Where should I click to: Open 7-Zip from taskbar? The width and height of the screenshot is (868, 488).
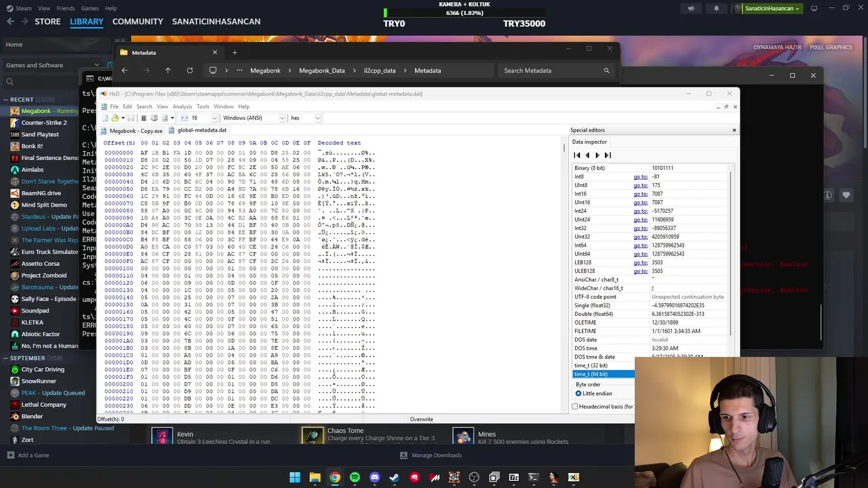514,477
